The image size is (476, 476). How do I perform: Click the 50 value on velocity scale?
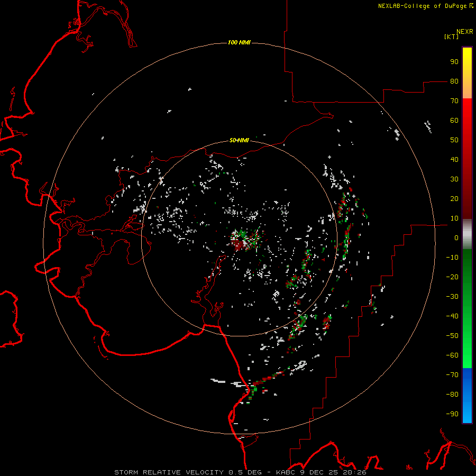454,140
